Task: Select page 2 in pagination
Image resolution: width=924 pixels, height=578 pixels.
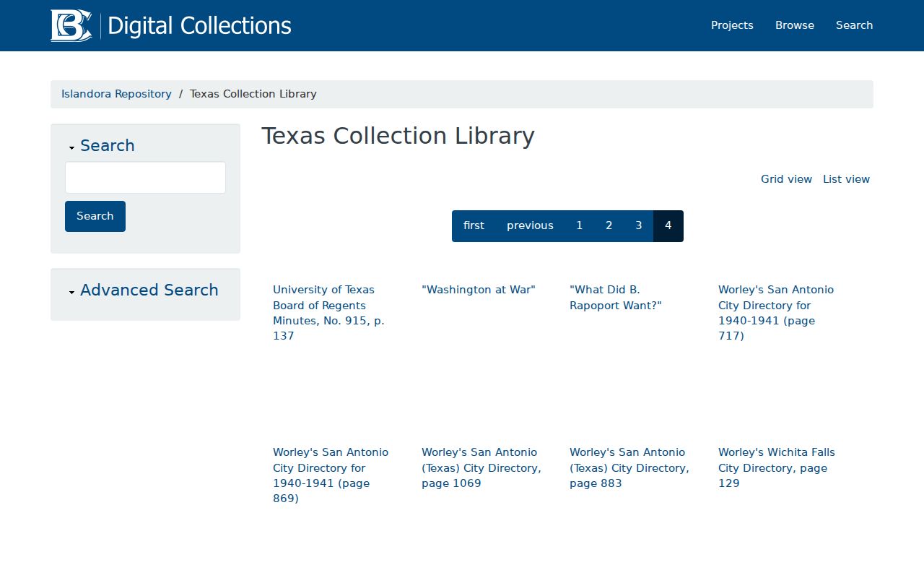Action: [x=609, y=226]
